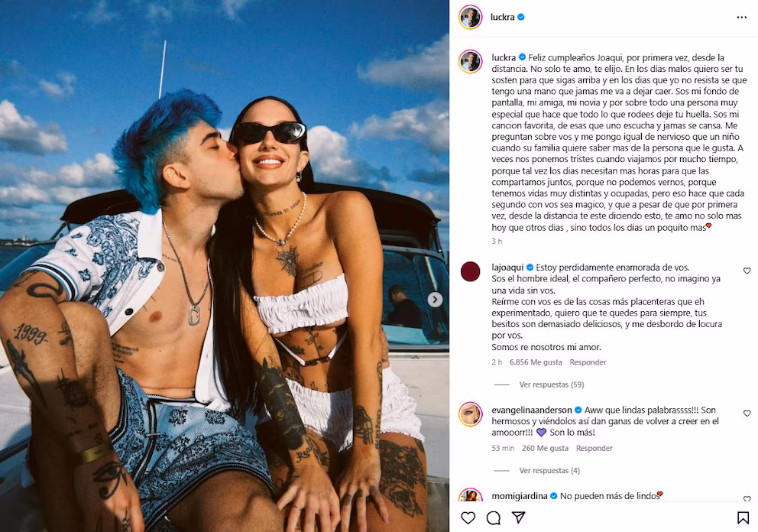Like lajoaqui's comment

747,271
